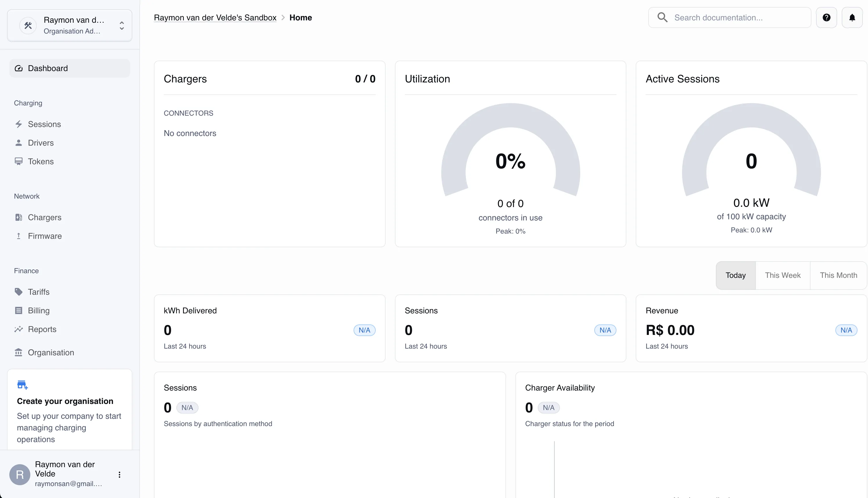Click the Raymon van der Velde's Sandbox breadcrumb
868x498 pixels.
coord(215,18)
